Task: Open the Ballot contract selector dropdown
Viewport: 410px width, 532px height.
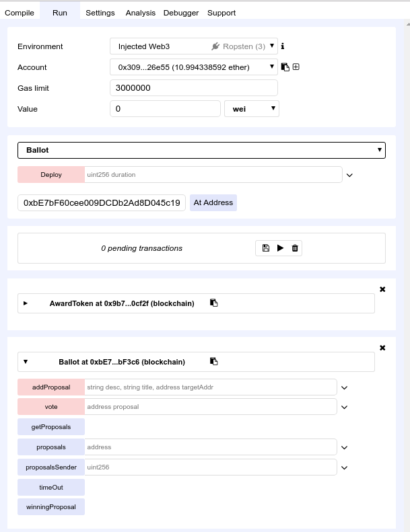Action: (201, 150)
